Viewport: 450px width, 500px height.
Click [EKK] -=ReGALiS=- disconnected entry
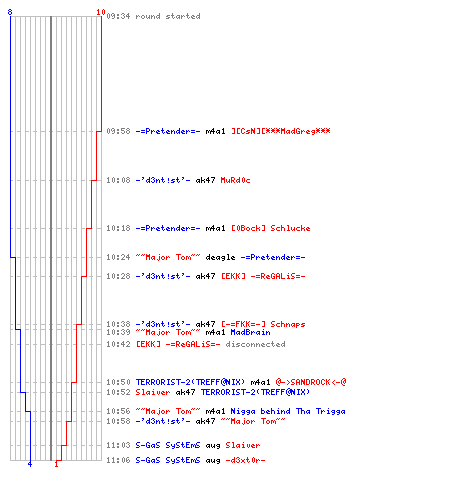(211, 344)
